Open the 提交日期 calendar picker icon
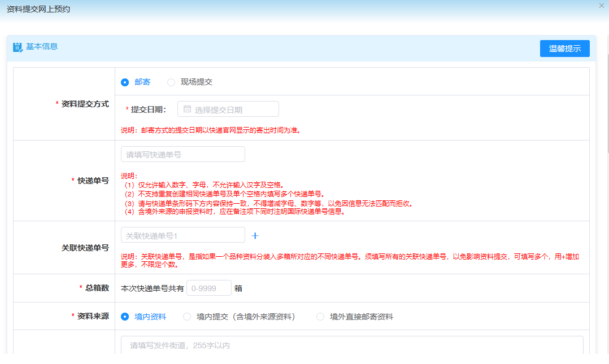This screenshot has width=609, height=364. pyautogui.click(x=186, y=109)
